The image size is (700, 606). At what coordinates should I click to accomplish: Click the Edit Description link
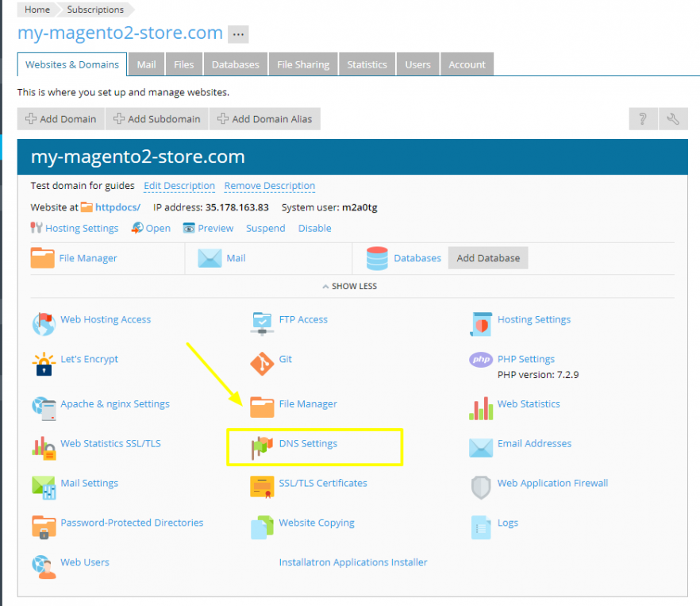[179, 186]
